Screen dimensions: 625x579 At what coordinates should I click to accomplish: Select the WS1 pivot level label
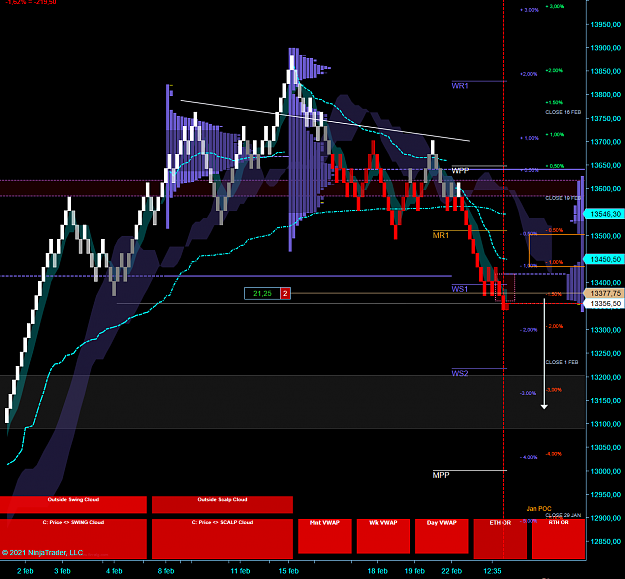[460, 289]
